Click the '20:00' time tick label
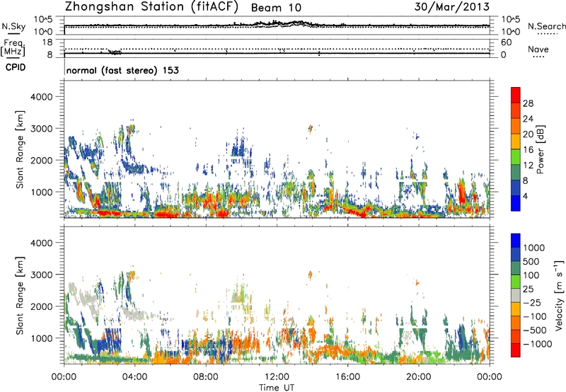Viewport: 566px width, 392px height. [419, 377]
